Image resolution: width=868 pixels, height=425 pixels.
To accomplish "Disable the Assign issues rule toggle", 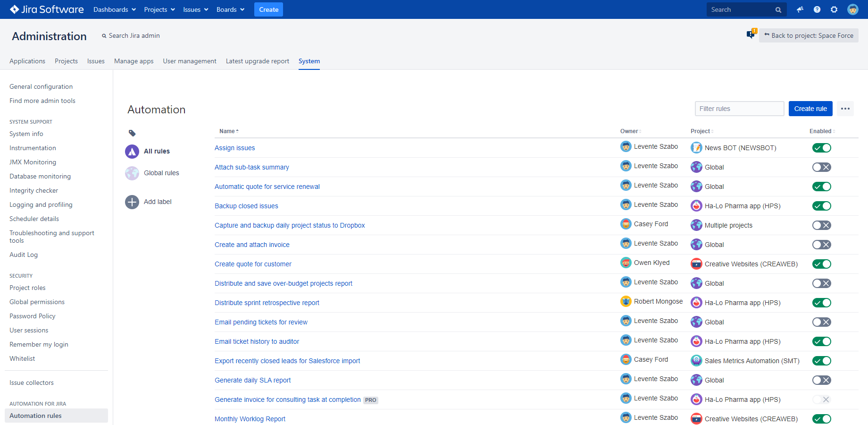I will 821,148.
